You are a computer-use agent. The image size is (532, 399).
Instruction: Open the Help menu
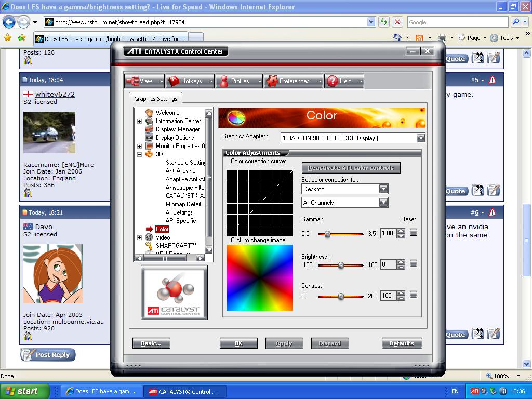point(344,81)
